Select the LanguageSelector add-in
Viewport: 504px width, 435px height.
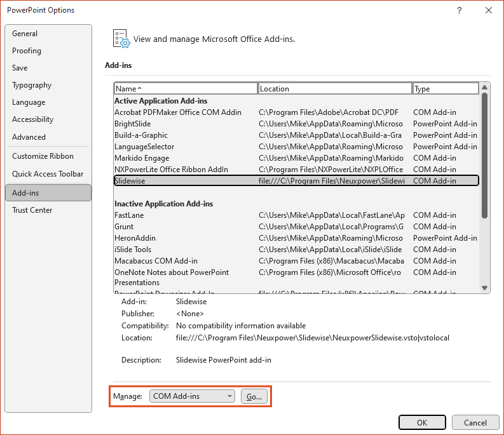pos(296,147)
